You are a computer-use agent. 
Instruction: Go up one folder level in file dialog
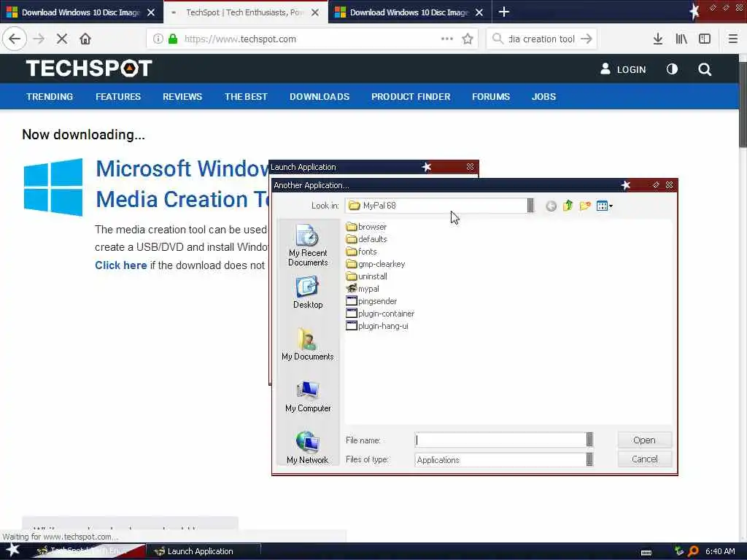568,206
